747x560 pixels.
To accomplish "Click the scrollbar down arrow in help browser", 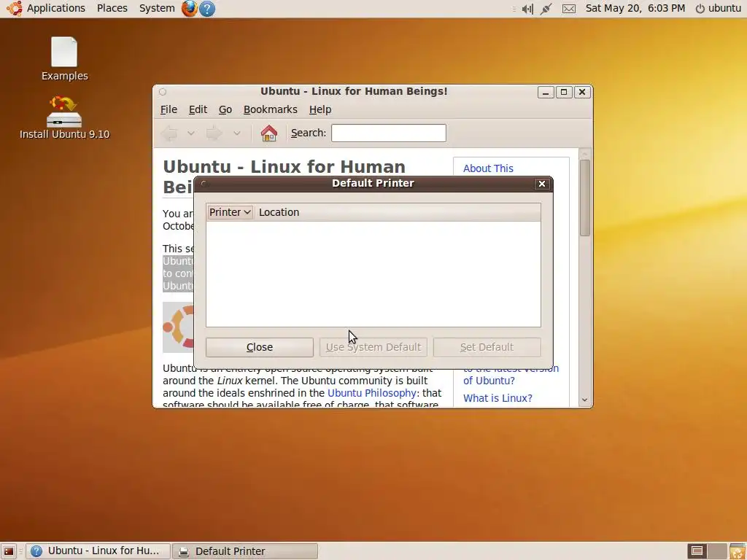I will [x=585, y=400].
